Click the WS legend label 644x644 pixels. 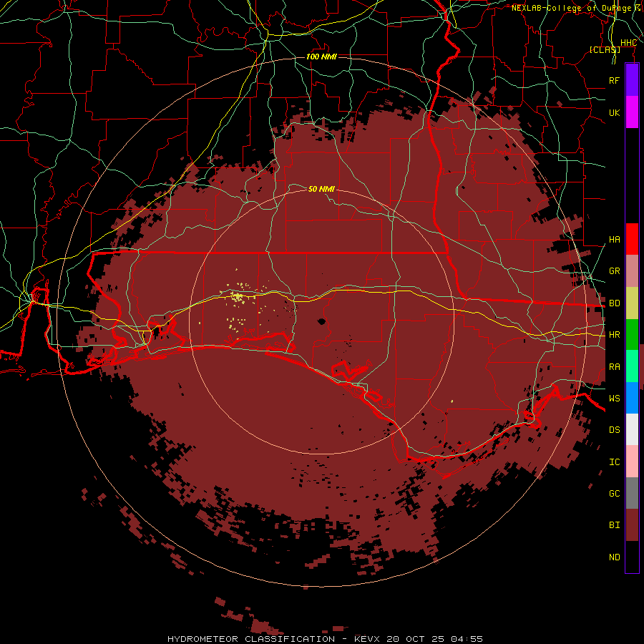tap(614, 398)
